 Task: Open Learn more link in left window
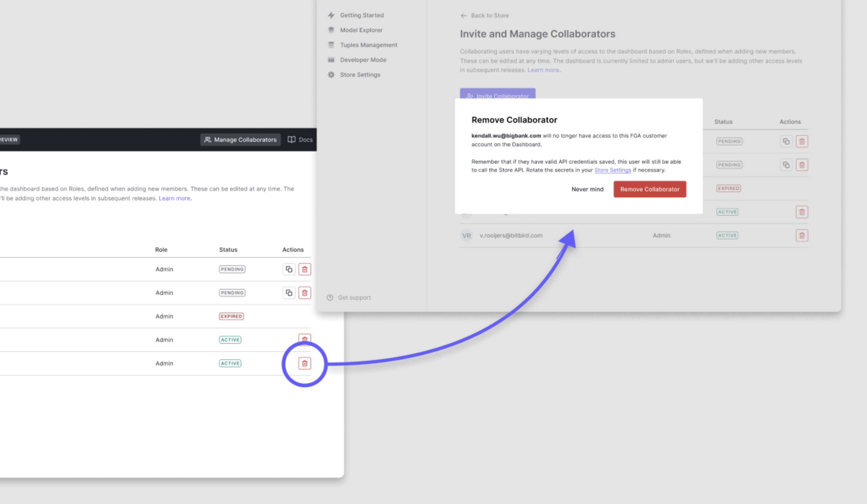175,198
